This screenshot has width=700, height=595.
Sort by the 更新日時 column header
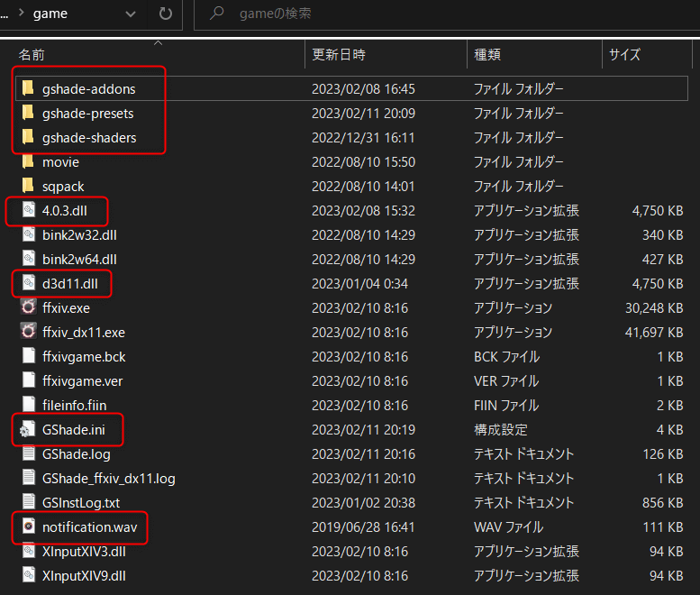(x=386, y=54)
